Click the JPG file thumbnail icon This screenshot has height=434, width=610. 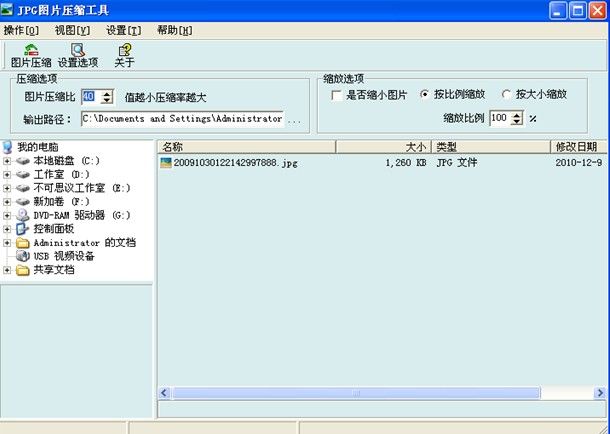pos(166,163)
